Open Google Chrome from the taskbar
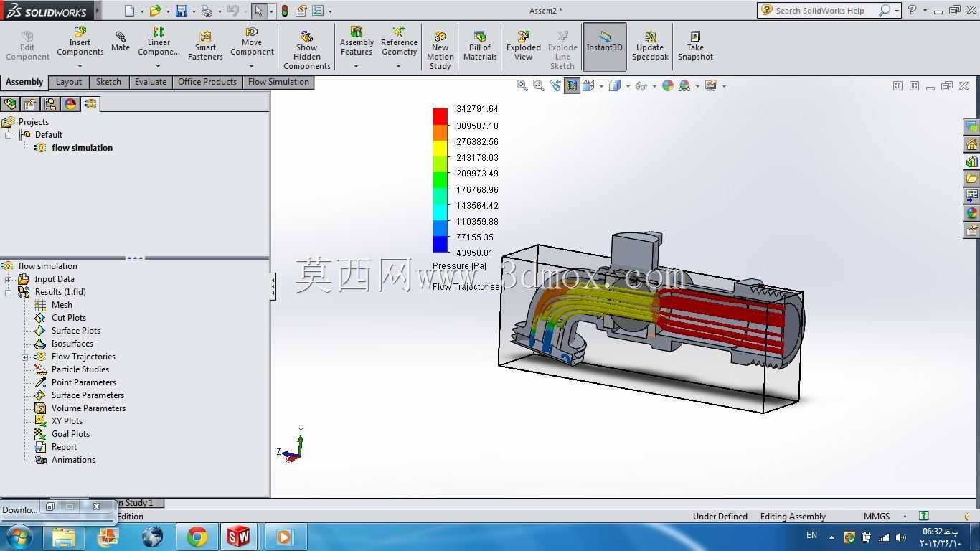 (197, 537)
